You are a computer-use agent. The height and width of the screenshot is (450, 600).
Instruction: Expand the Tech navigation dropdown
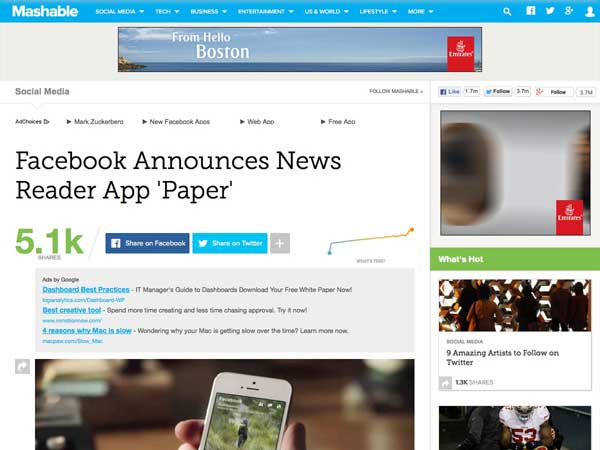[x=167, y=11]
